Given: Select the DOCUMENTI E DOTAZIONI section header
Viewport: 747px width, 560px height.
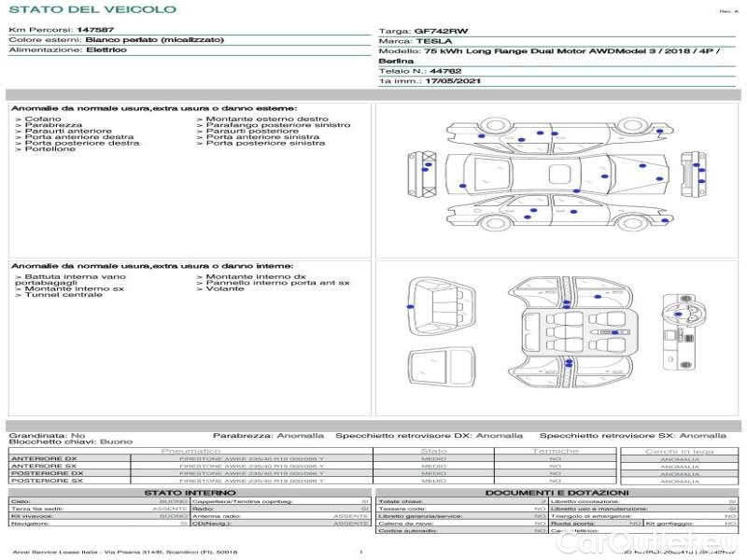Looking at the screenshot, I should [x=557, y=493].
